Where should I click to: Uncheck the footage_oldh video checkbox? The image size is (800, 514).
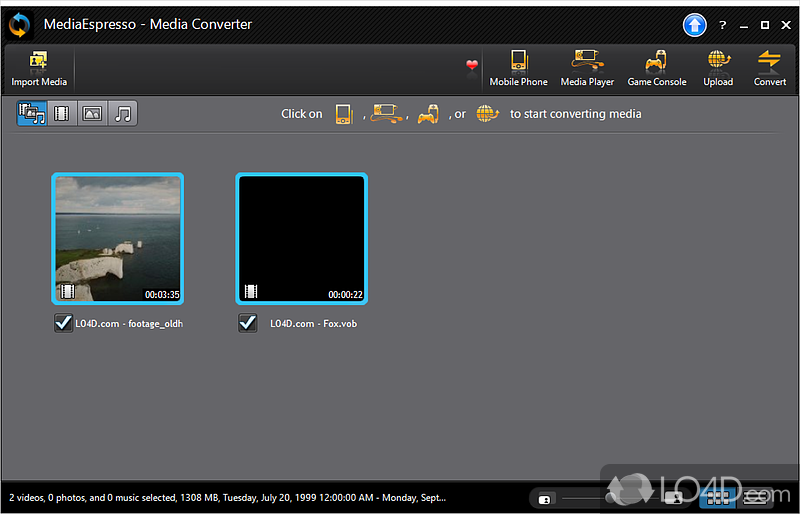[x=63, y=323]
